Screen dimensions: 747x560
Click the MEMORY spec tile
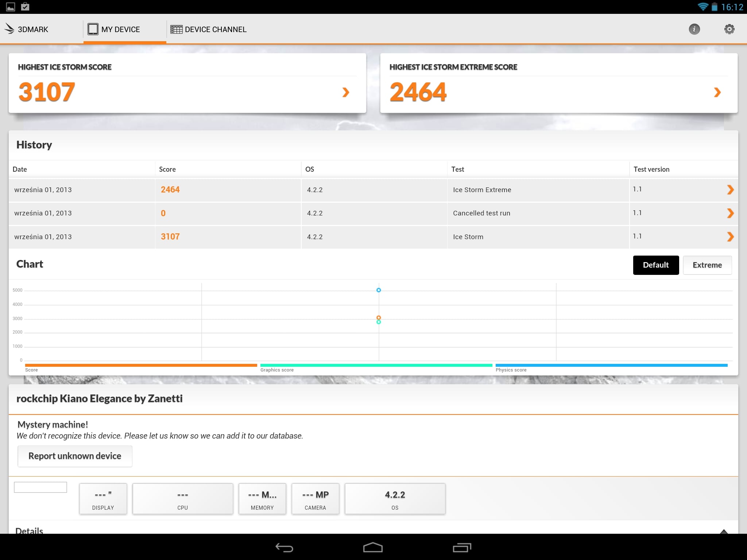[262, 499]
